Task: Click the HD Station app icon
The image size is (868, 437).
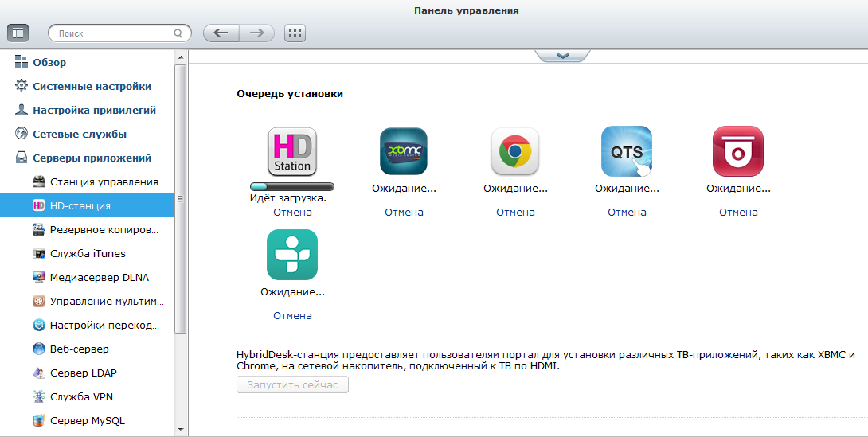Action: [292, 152]
